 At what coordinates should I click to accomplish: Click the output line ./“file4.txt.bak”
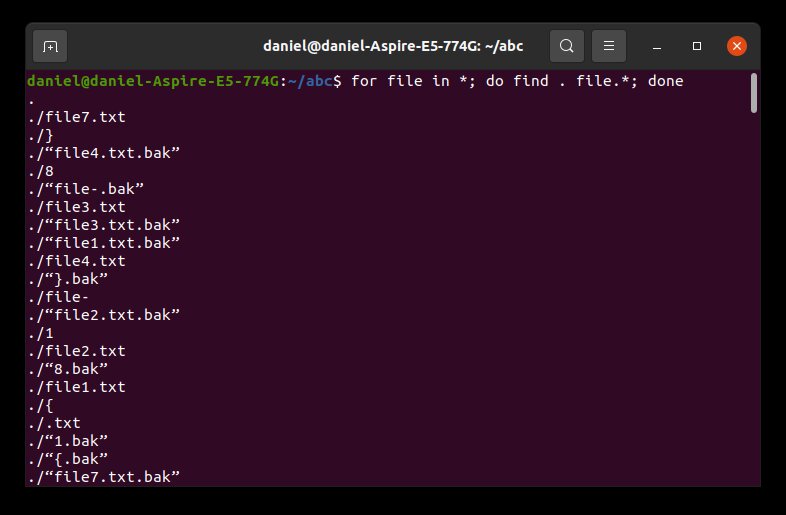coord(104,153)
